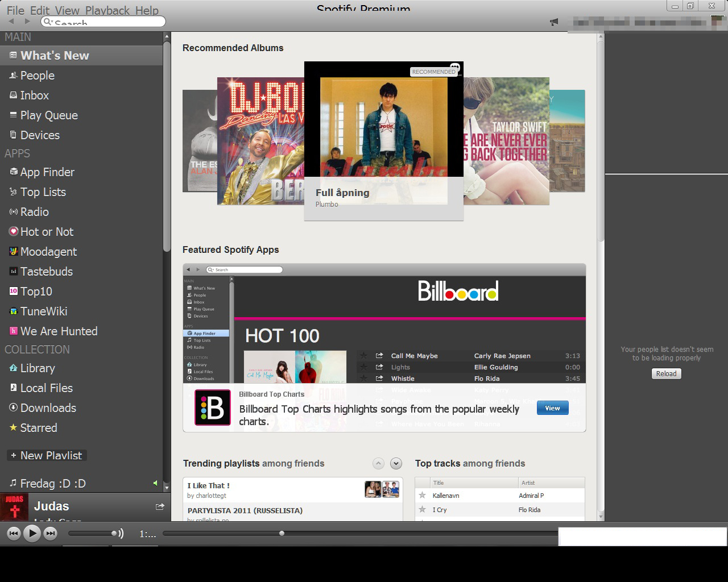728x582 pixels.
Task: Click the Play button
Action: coord(32,533)
